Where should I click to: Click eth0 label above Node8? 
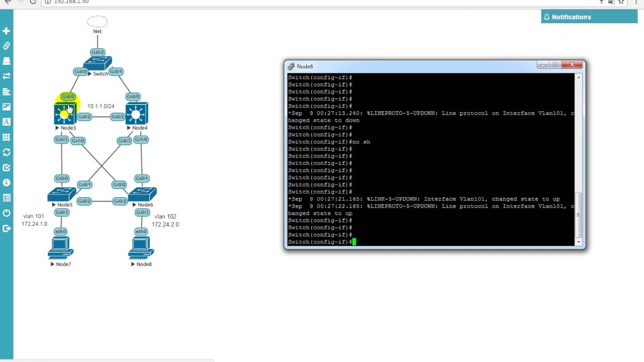click(x=141, y=231)
